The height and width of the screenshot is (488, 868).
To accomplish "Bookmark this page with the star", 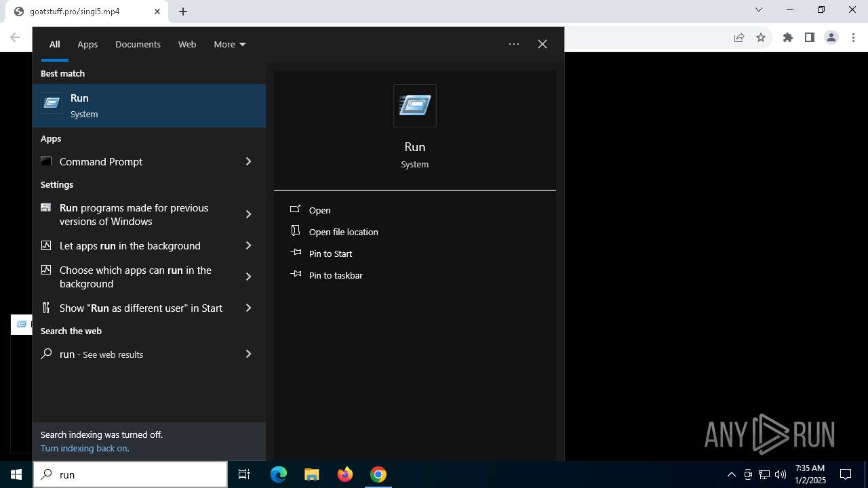I will click(761, 38).
